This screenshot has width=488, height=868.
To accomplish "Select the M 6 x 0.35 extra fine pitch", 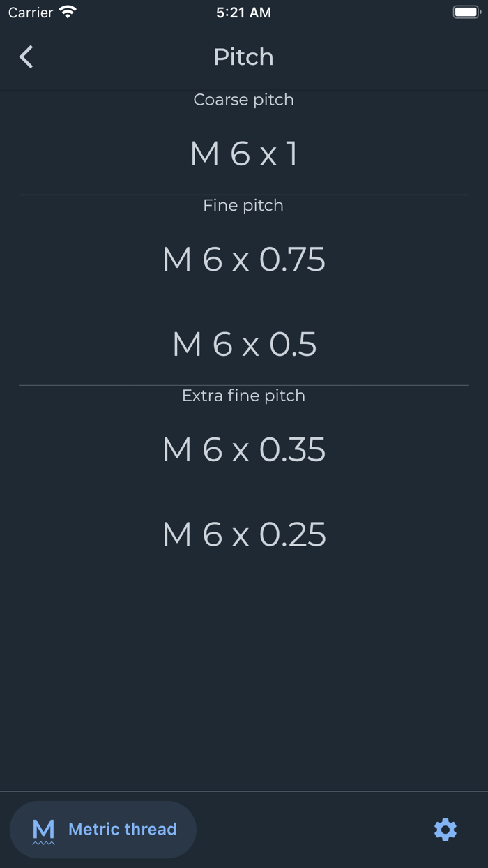I will [x=243, y=449].
